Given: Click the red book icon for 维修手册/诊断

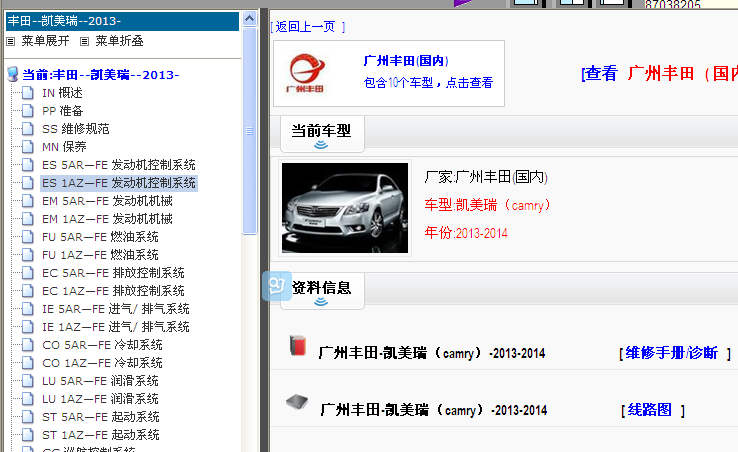Looking at the screenshot, I should pos(297,345).
